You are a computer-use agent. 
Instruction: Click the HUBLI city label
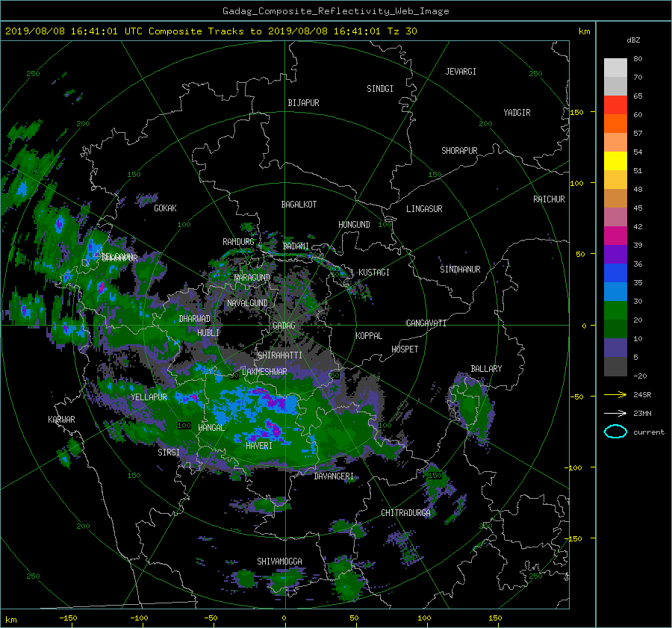pyautogui.click(x=208, y=333)
